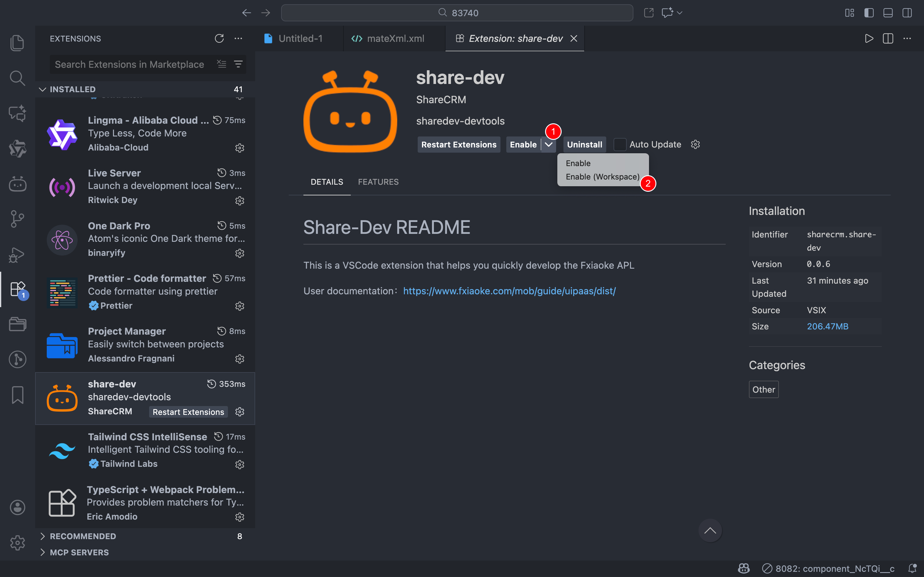Open the Explorer view in the activity bar

[17, 43]
